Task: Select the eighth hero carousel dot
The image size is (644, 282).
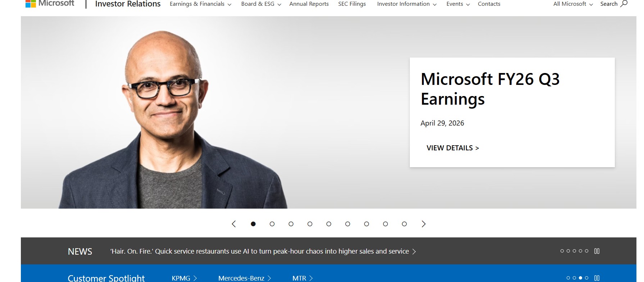Action: [385, 224]
